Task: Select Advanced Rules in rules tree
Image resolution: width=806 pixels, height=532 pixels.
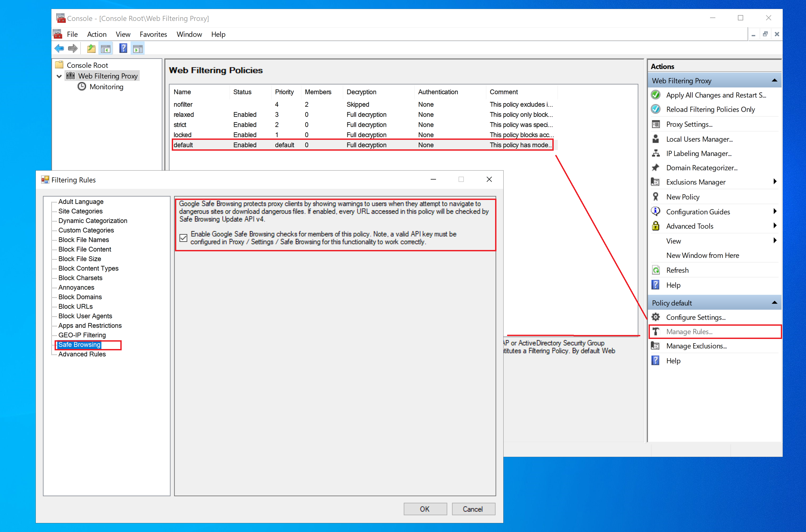Action: 82,354
